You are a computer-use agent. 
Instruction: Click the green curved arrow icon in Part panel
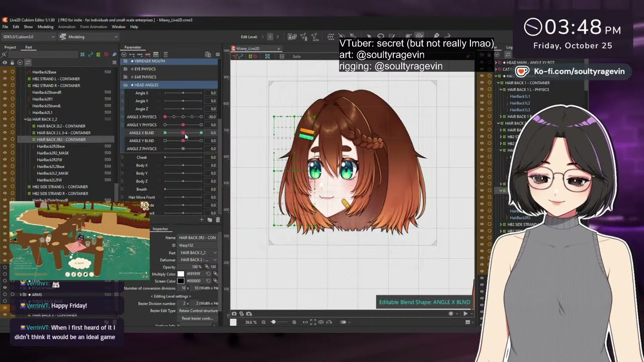(x=91, y=54)
